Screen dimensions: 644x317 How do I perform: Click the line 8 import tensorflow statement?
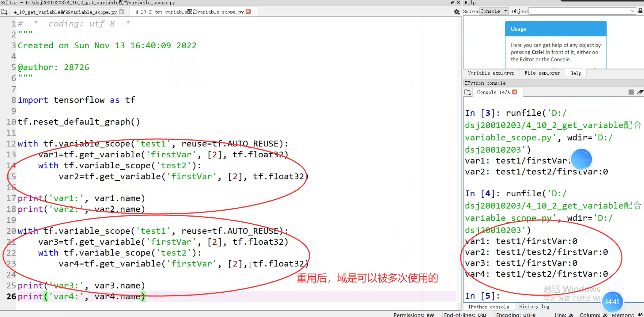click(x=76, y=100)
